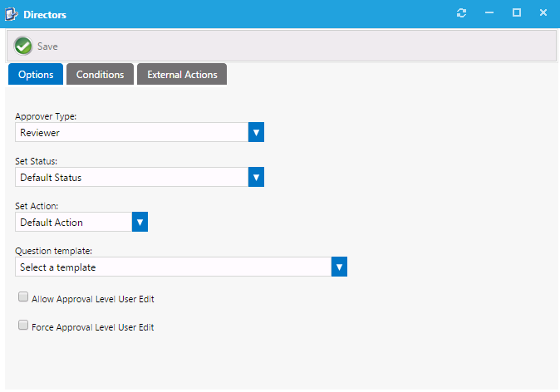Image resolution: width=560 pixels, height=392 pixels.
Task: Check Force Approval Level User Edit
Action: pyautogui.click(x=23, y=326)
